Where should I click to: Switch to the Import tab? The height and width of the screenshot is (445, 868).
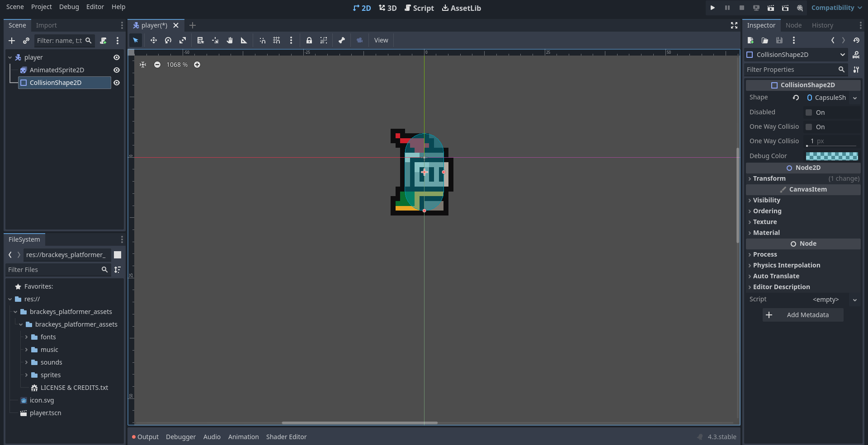(47, 25)
